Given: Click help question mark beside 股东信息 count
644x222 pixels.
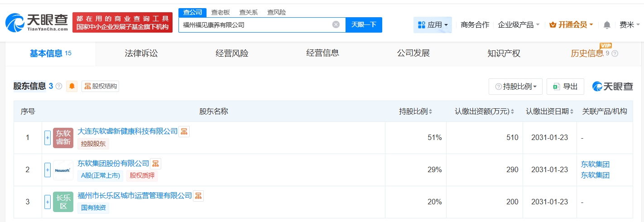Looking at the screenshot, I should (x=59, y=86).
